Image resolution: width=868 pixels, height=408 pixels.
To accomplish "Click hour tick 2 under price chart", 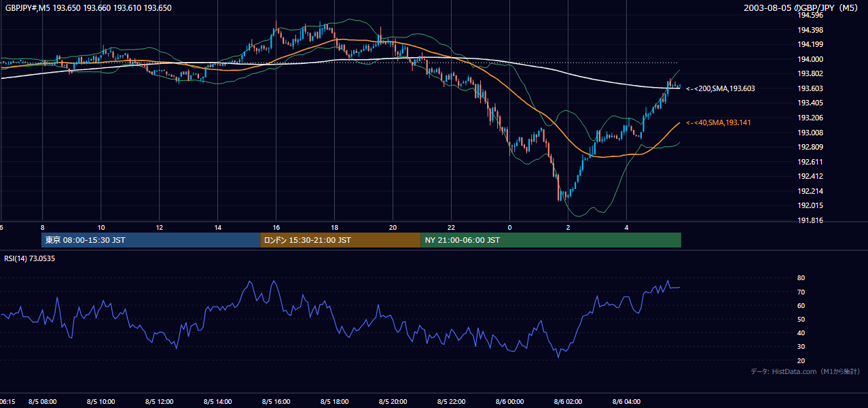I will click(x=568, y=227).
